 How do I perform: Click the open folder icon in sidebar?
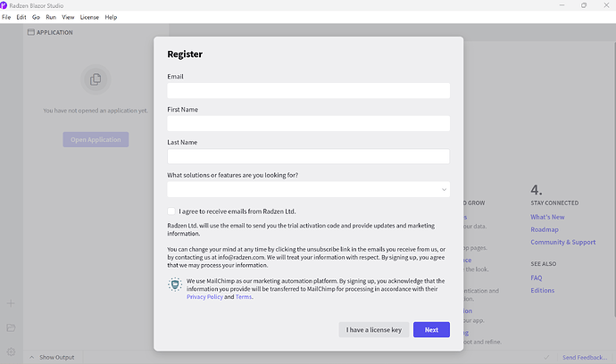tap(11, 327)
